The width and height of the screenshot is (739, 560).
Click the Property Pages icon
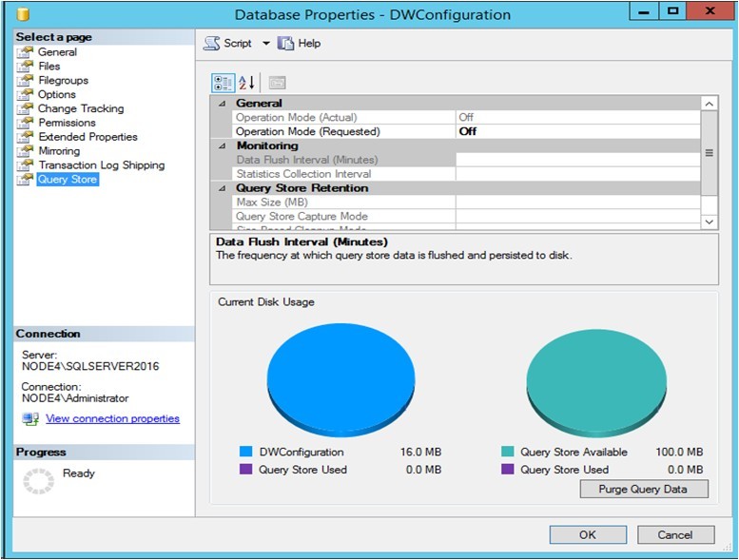(277, 83)
